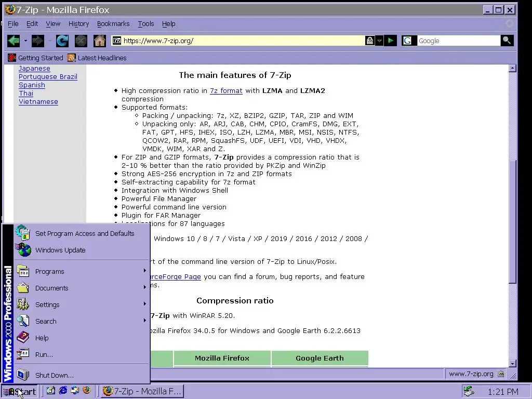
Task: Reload the page with the blue Reload icon
Action: coord(62,41)
